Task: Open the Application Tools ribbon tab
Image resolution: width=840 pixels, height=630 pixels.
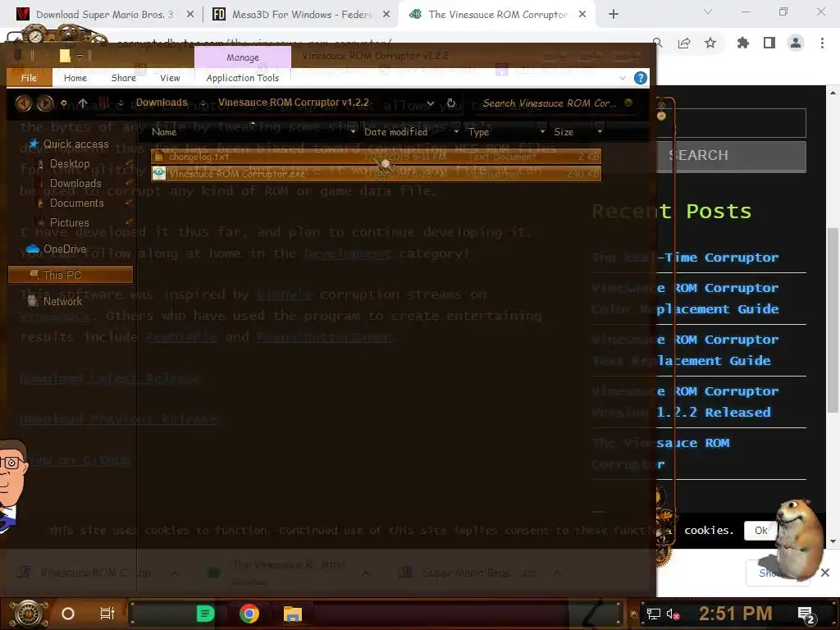Action: click(x=243, y=78)
